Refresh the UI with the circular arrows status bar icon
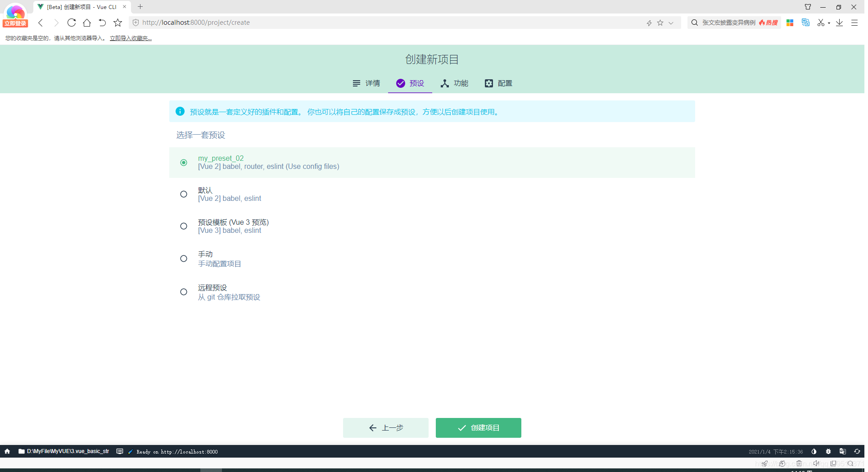This screenshot has width=868, height=472. click(857, 451)
